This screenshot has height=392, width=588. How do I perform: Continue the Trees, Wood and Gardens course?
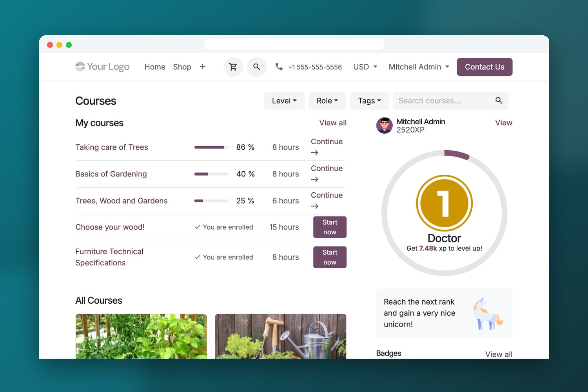[x=327, y=200]
